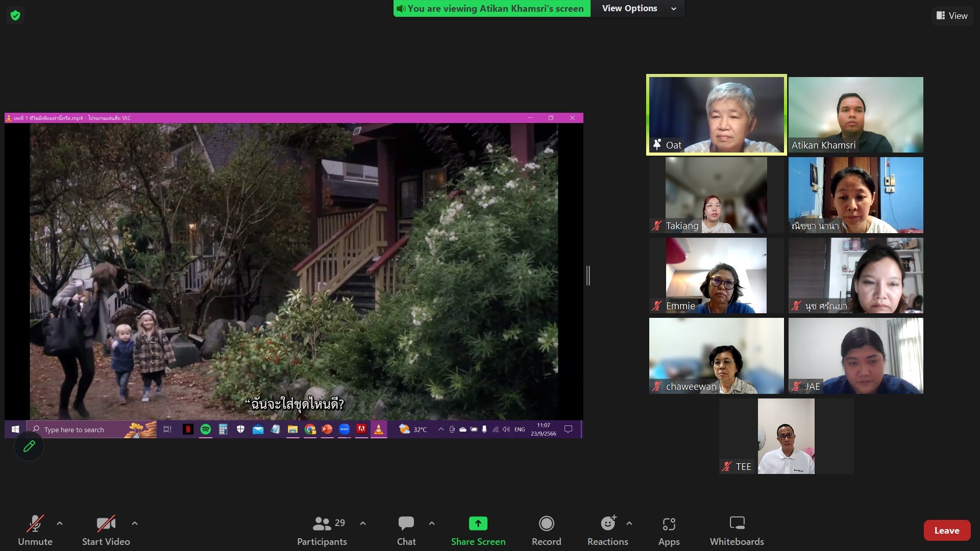Click the Netflix icon in shared taskbar
This screenshot has width=980, height=551.
188,430
